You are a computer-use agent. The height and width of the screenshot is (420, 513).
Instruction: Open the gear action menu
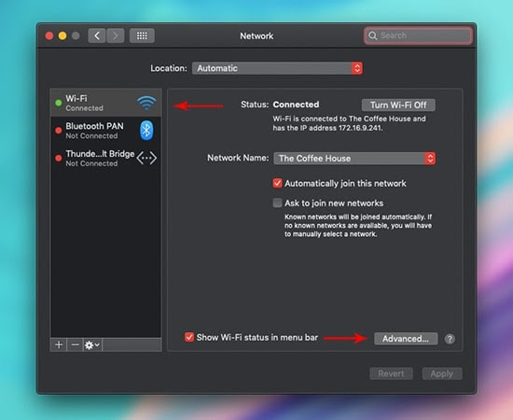pyautogui.click(x=92, y=344)
